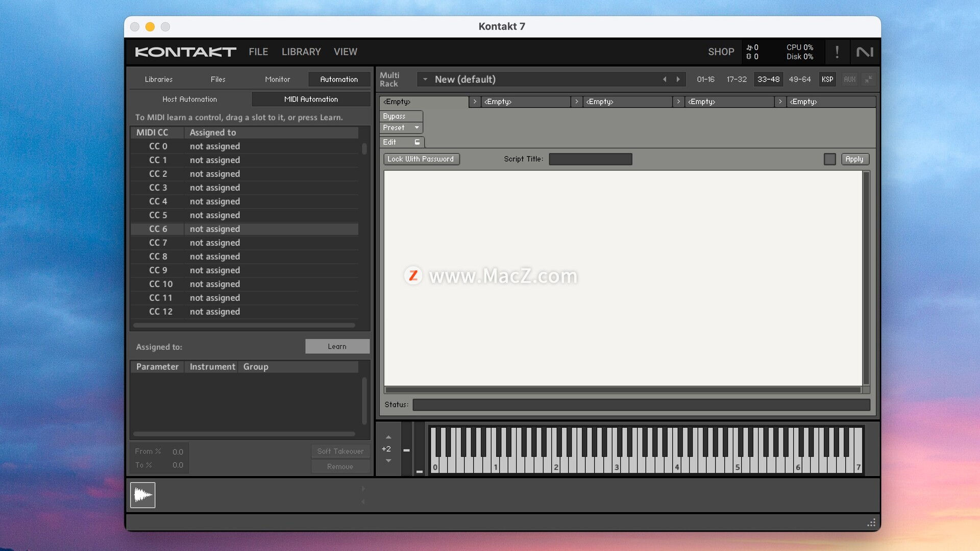The width and height of the screenshot is (980, 551).
Task: Show instrument page 17-32
Action: [737, 79]
